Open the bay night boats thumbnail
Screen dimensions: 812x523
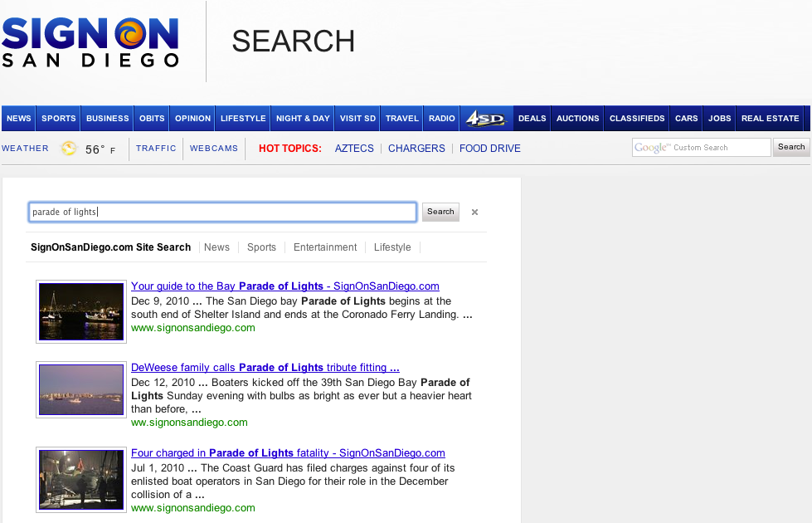click(x=81, y=311)
